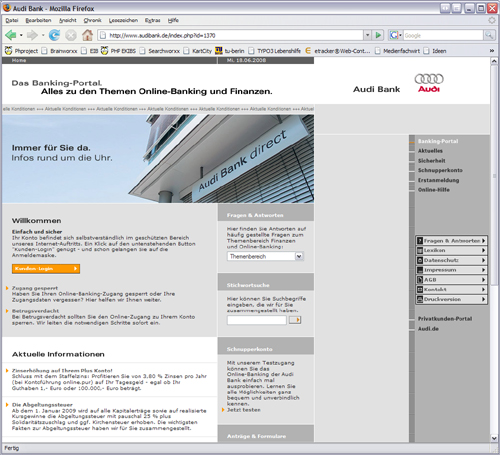500x455 pixels.
Task: Open the back history dropdown arrow
Action: [21, 35]
